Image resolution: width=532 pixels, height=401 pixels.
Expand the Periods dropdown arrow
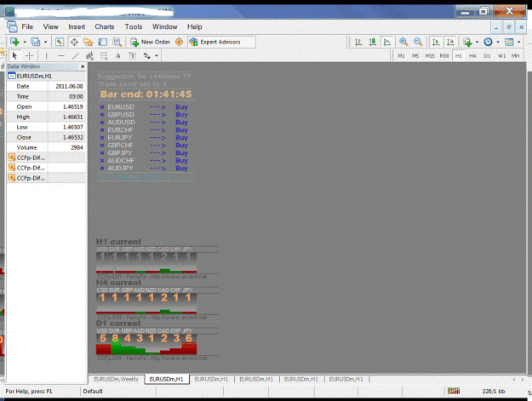coord(498,42)
